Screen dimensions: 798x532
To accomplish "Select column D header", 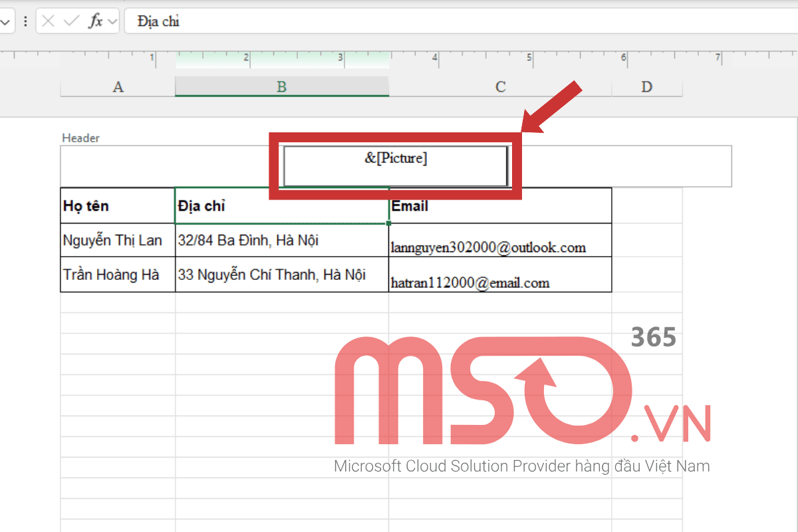I will pos(646,87).
